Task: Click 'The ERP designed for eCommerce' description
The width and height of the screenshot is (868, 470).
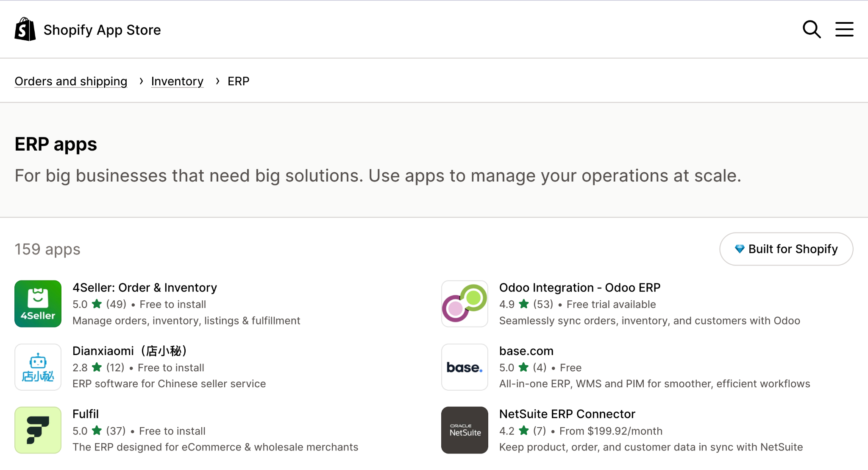Action: [x=215, y=447]
